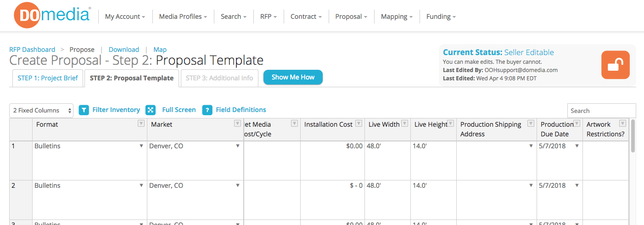Click the Download link
This screenshot has width=644, height=225.
point(124,50)
